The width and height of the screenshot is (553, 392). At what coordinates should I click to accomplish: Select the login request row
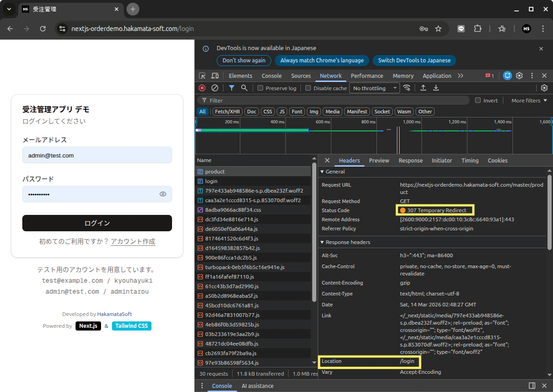(x=253, y=181)
